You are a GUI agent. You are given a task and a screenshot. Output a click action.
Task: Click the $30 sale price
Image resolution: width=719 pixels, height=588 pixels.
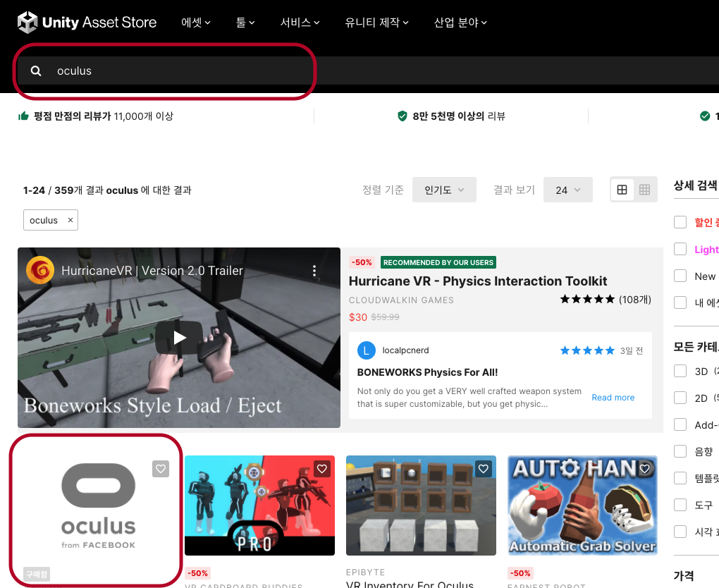(358, 317)
